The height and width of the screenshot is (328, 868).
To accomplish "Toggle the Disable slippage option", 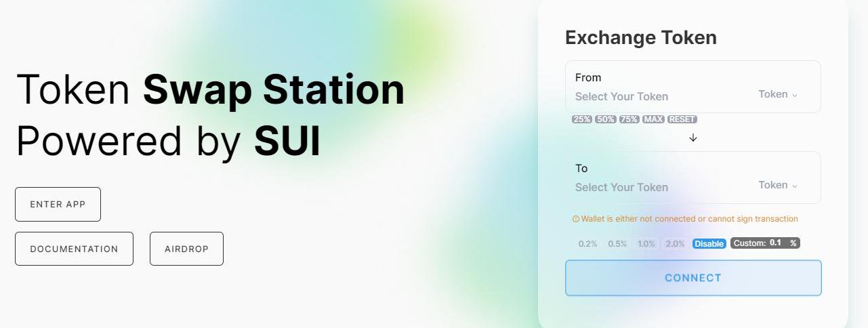I will (709, 243).
